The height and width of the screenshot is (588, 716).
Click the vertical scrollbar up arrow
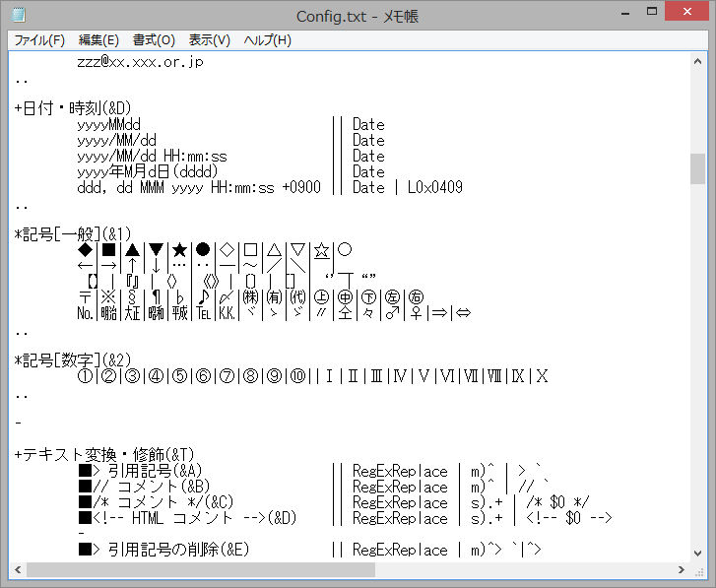[697, 61]
